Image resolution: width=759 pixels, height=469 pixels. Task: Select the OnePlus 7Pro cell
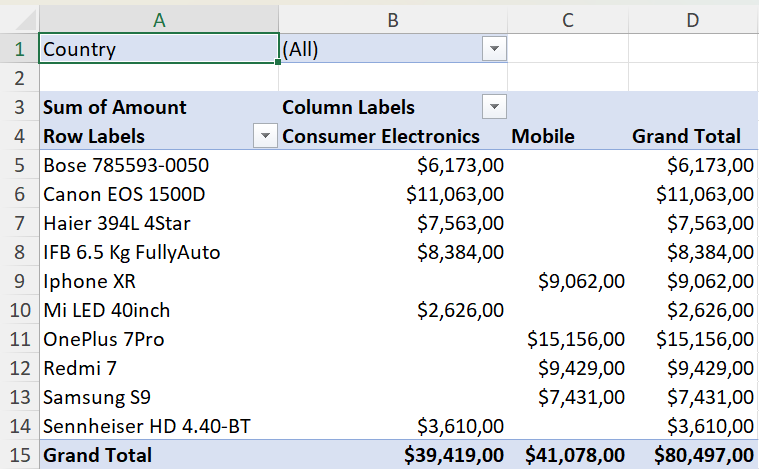(159, 339)
